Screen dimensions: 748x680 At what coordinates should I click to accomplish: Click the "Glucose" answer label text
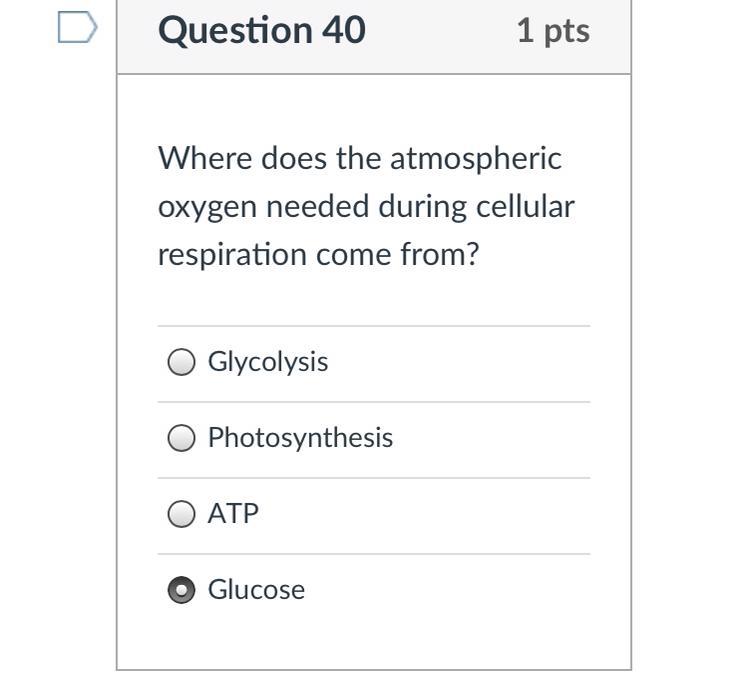point(256,590)
